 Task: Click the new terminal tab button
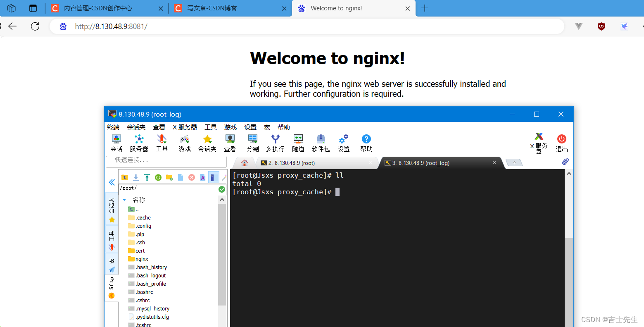point(514,162)
